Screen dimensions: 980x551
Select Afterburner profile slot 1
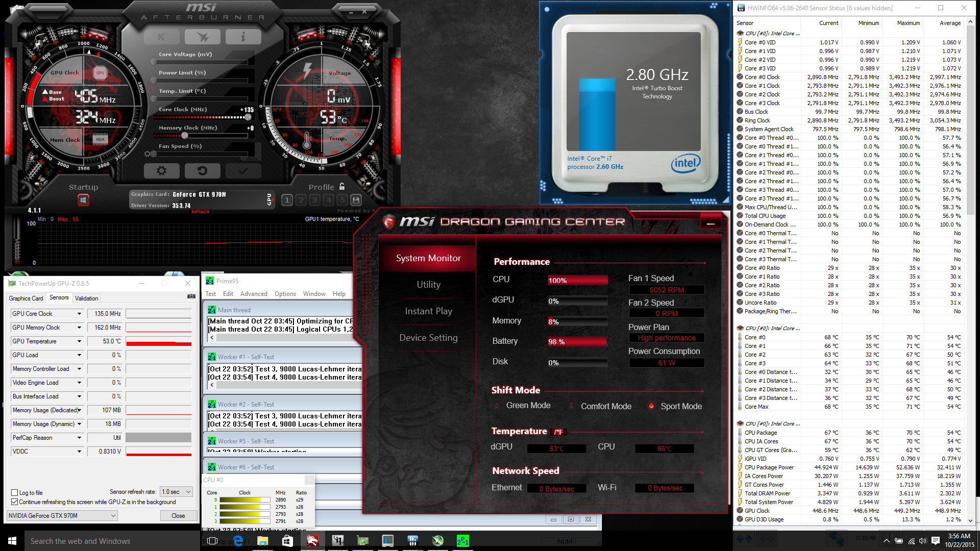[x=287, y=200]
